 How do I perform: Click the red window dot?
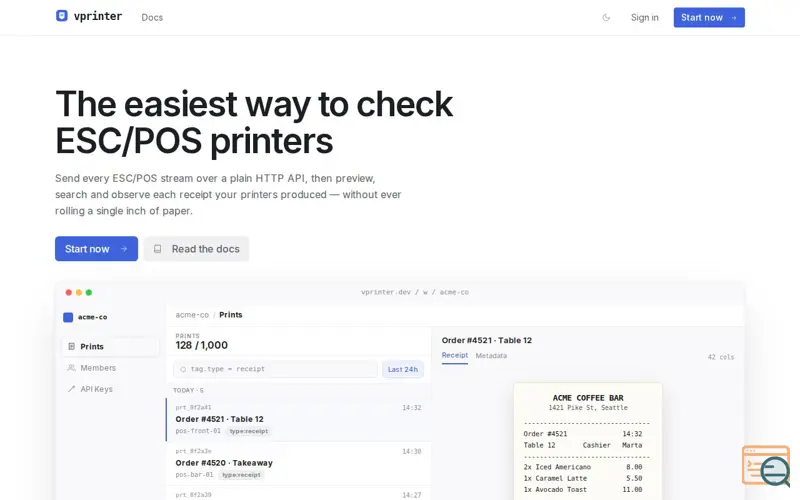68,292
